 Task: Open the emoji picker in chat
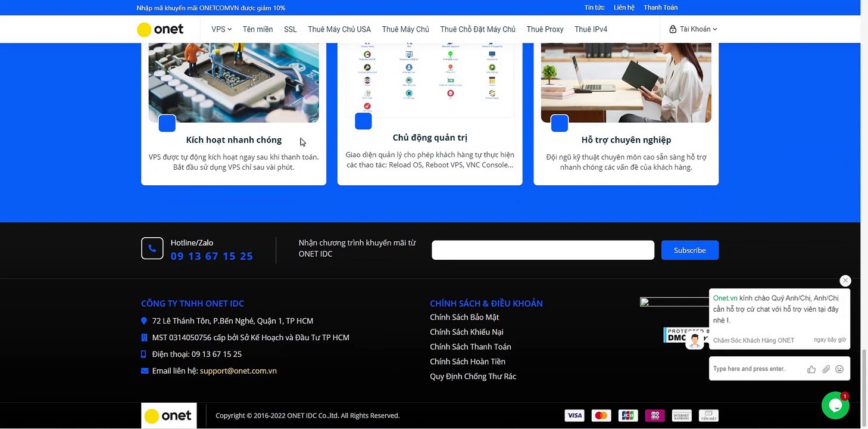click(x=839, y=369)
